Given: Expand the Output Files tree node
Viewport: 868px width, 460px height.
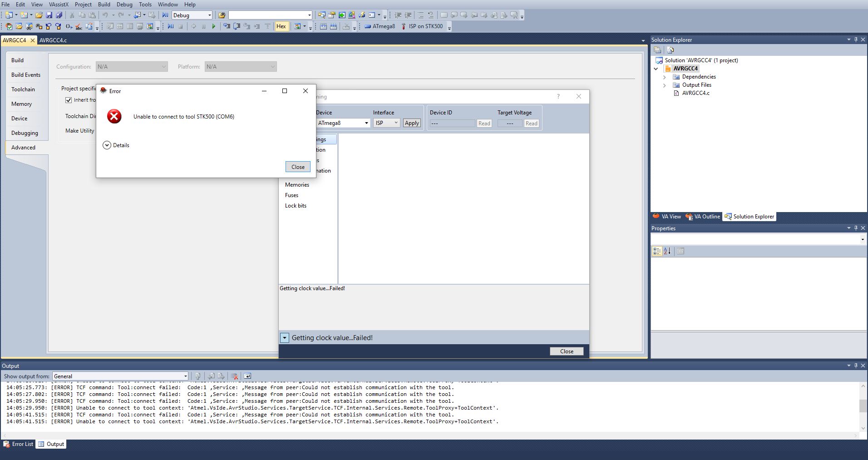Looking at the screenshot, I should [665, 85].
